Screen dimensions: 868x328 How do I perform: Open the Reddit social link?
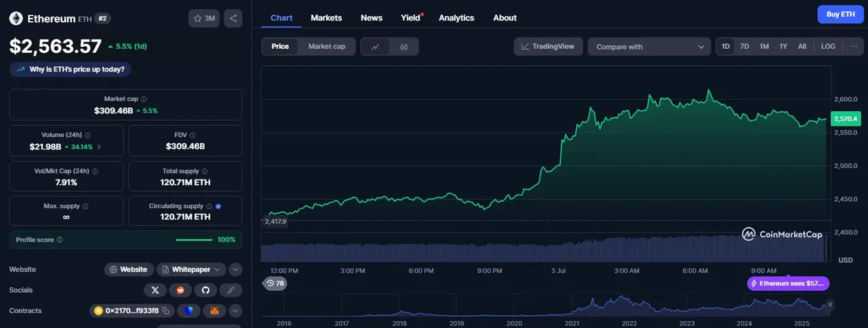click(180, 290)
